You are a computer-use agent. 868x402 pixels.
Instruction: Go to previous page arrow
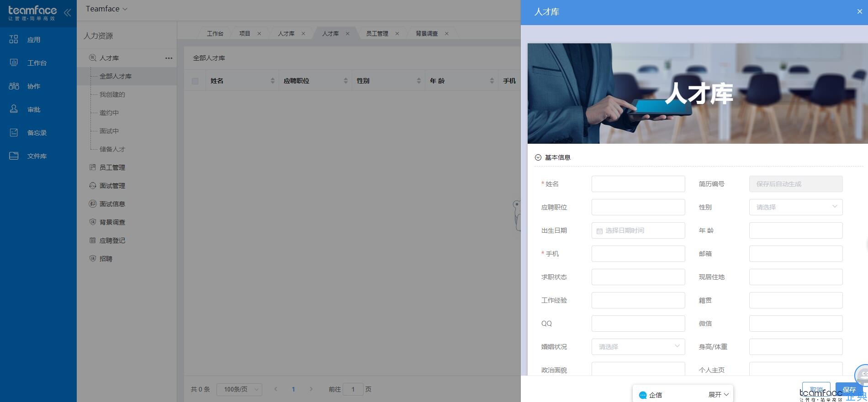coord(275,389)
